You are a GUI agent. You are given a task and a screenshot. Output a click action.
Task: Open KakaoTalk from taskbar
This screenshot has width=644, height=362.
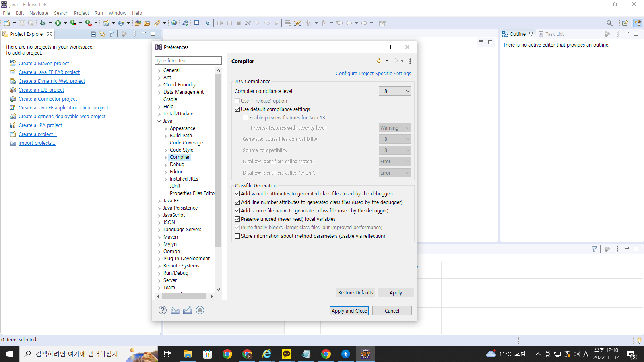[287, 354]
